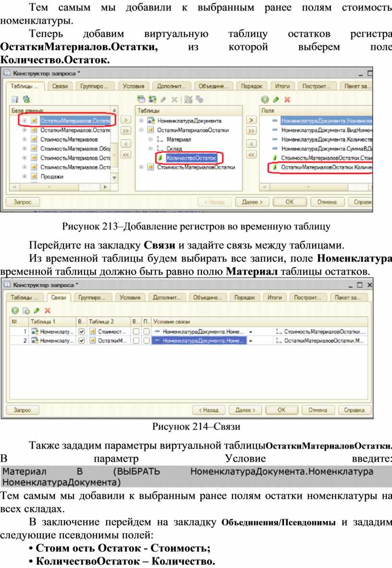Click the dimension icon beside Материал
The height and width of the screenshot is (568, 392).
[160, 139]
